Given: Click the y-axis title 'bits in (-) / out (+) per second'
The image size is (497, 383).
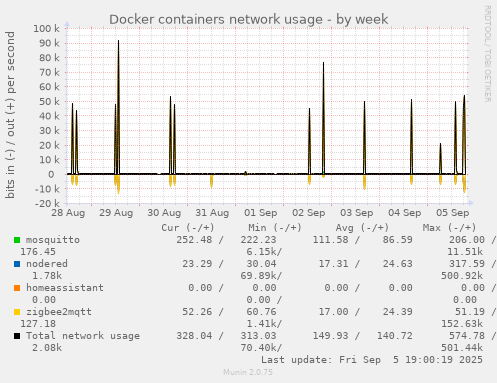Looking at the screenshot, I should 10,115.
